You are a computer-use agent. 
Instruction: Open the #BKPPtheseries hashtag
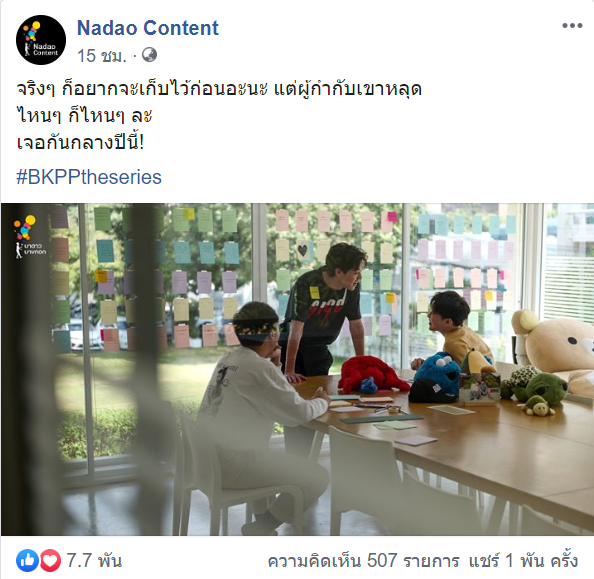[89, 177]
